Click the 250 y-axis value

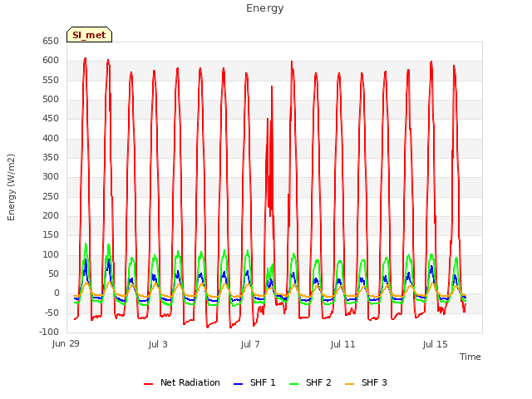pos(51,197)
